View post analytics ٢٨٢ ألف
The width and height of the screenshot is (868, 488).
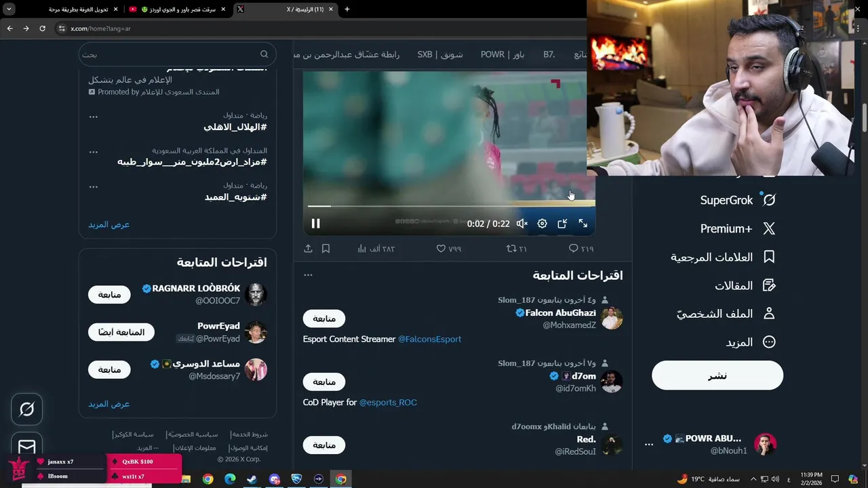click(x=376, y=249)
